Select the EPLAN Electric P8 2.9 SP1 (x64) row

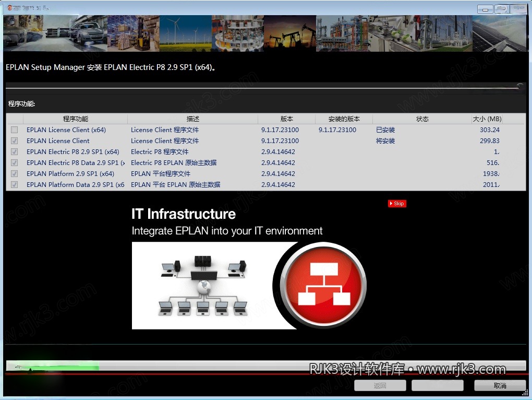pos(265,152)
